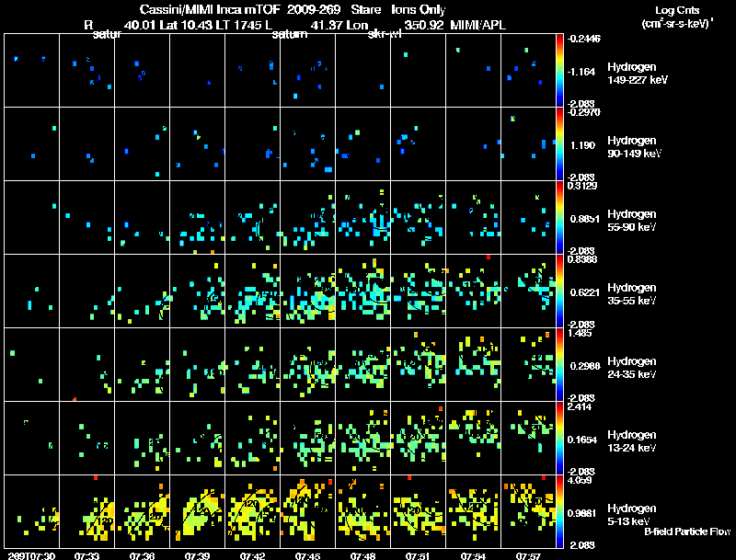736x560 pixels.
Task: Click the '07:42' time axis label
Action: [x=252, y=555]
